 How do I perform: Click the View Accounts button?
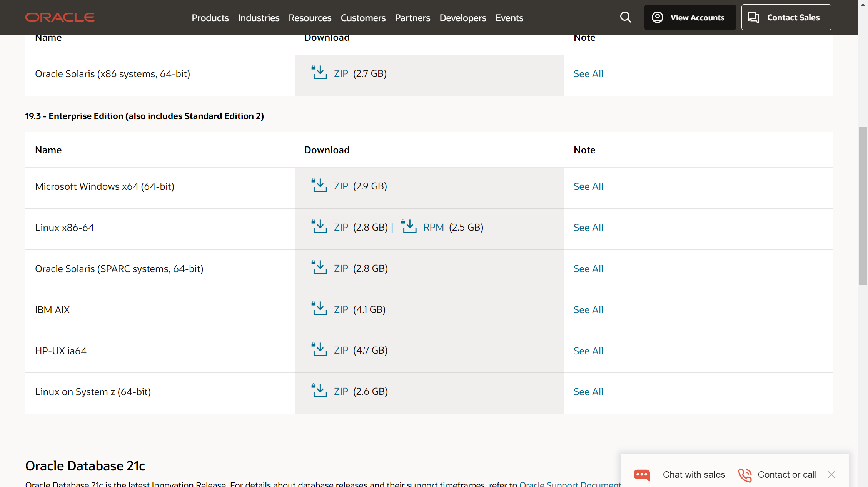tap(690, 17)
